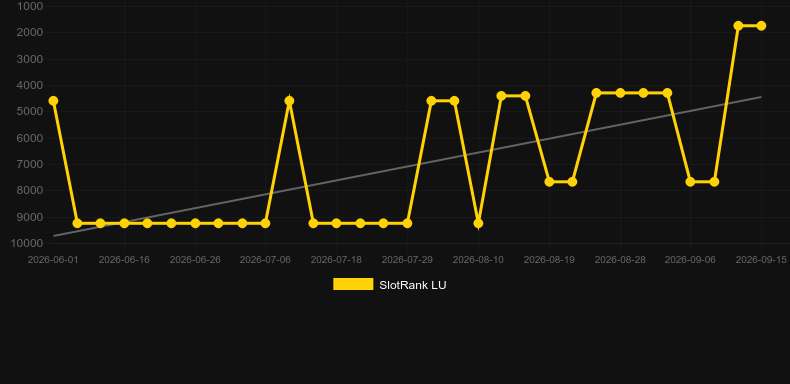Select the isolated July spike data point

click(289, 101)
